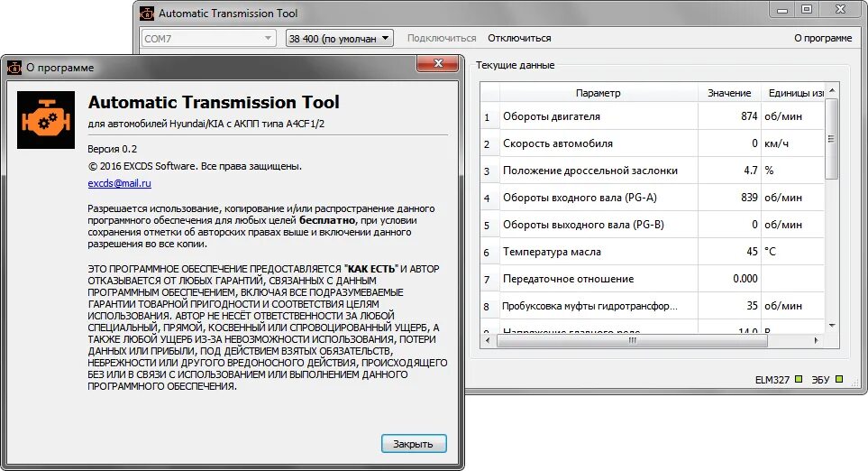The width and height of the screenshot is (868, 471).
Task: Click the value 4.7 cell
Action: tap(729, 171)
